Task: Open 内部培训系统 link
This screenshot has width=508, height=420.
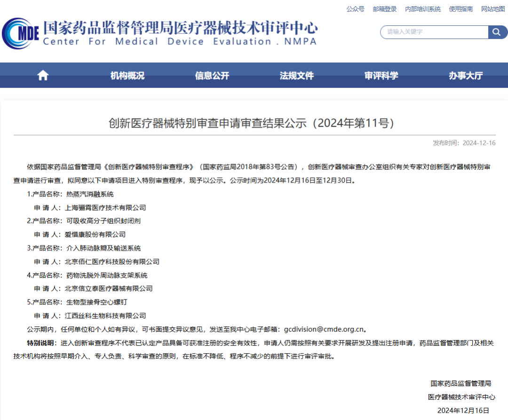Action: (423, 9)
